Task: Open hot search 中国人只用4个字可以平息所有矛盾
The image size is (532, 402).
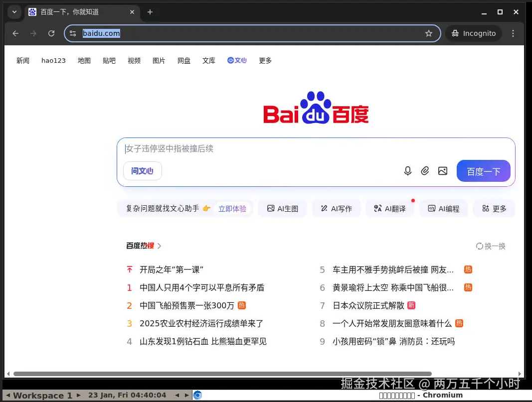Action: tap(202, 288)
